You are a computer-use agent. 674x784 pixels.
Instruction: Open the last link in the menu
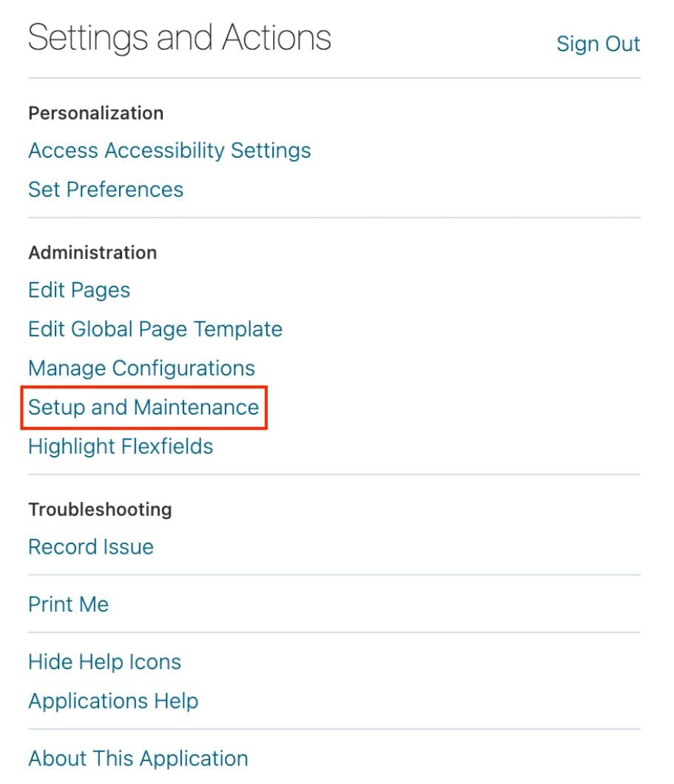point(138,758)
